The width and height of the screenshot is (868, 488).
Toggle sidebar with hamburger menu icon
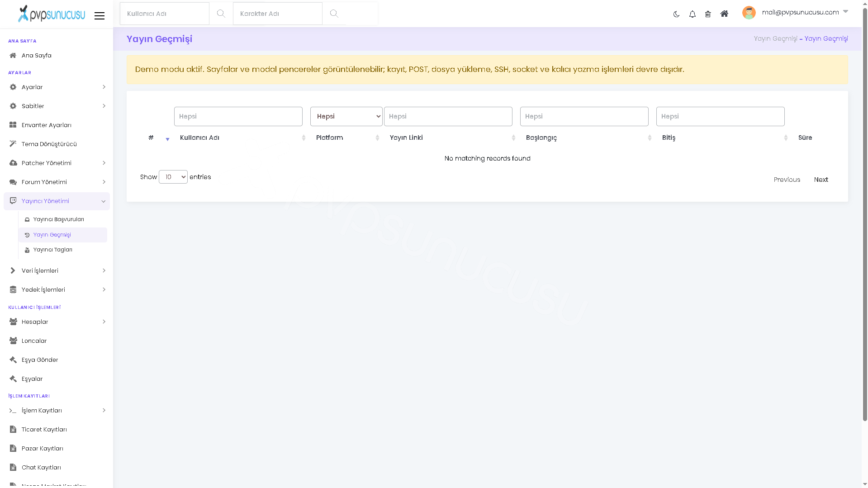pos(100,16)
